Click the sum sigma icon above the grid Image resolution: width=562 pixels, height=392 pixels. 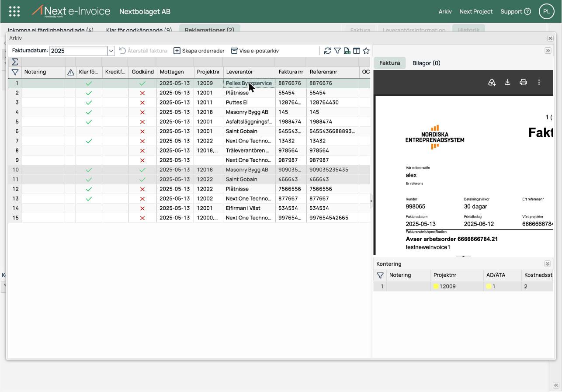15,62
